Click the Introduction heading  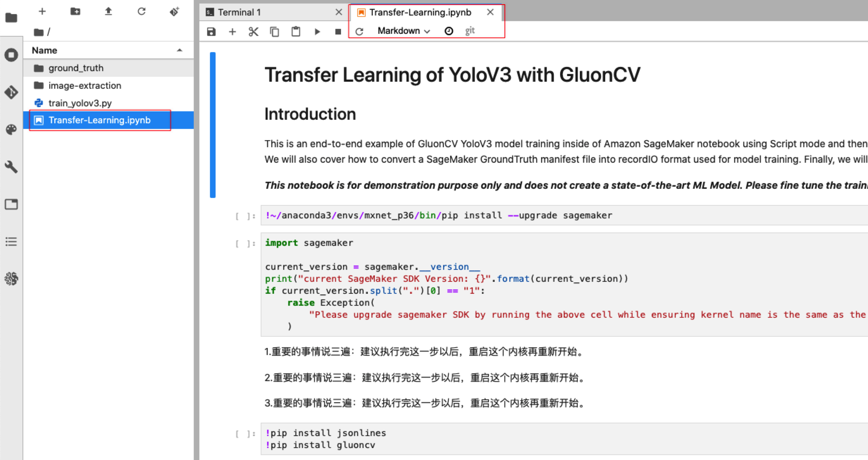tap(310, 114)
